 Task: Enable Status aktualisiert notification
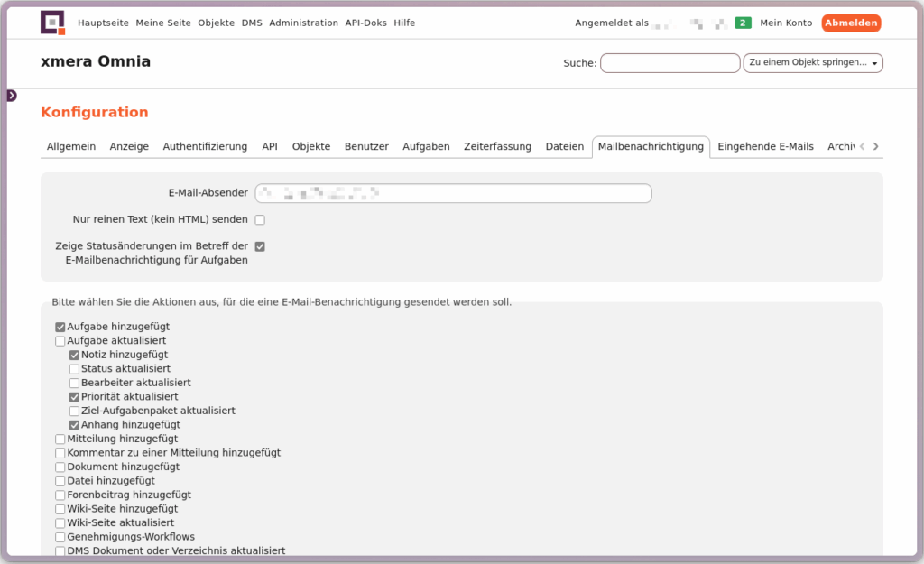click(74, 369)
